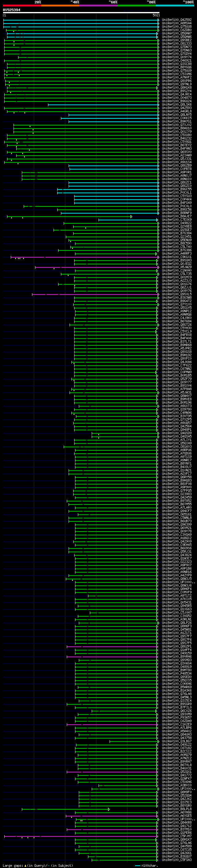Click the cyan =100char. scale legend

point(146,866)
